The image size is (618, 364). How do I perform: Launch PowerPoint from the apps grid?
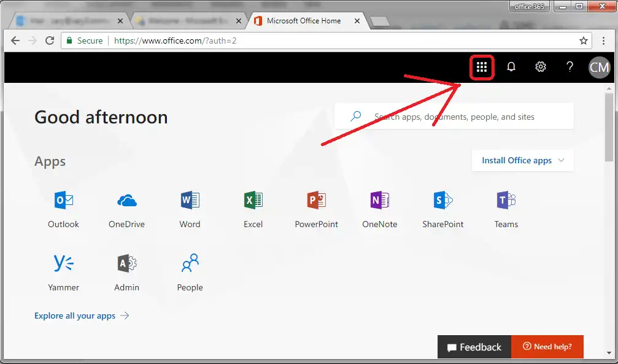click(316, 209)
